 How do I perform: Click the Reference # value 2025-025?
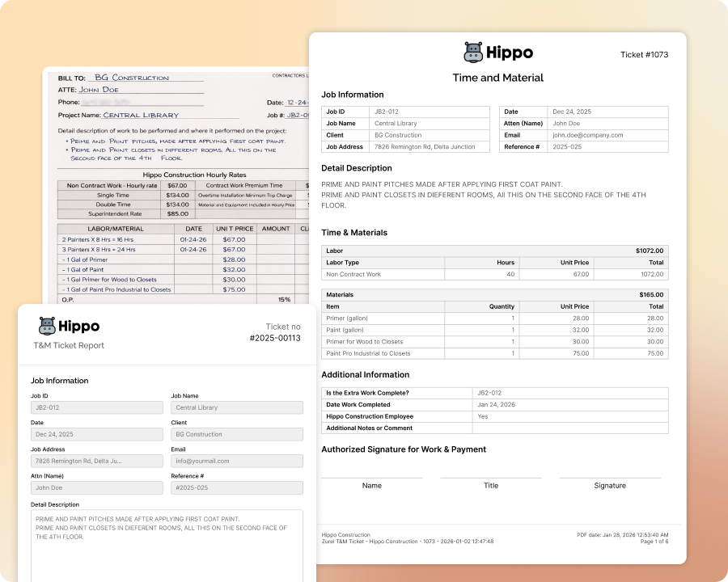[x=567, y=146]
